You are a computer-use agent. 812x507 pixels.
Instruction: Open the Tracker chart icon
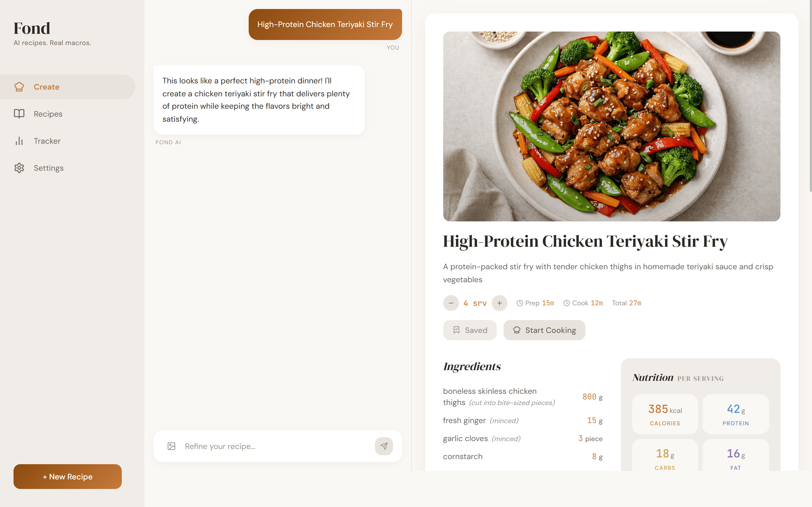(19, 141)
